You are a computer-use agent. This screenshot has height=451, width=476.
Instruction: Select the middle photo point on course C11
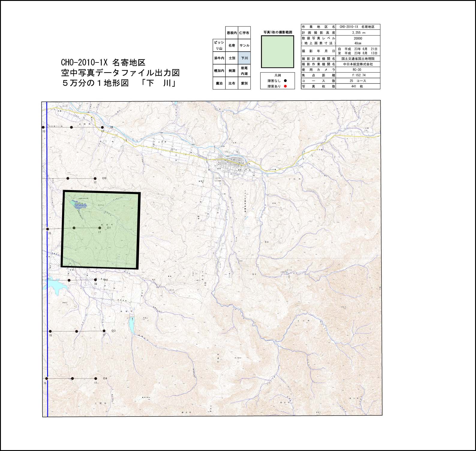coord(74,228)
